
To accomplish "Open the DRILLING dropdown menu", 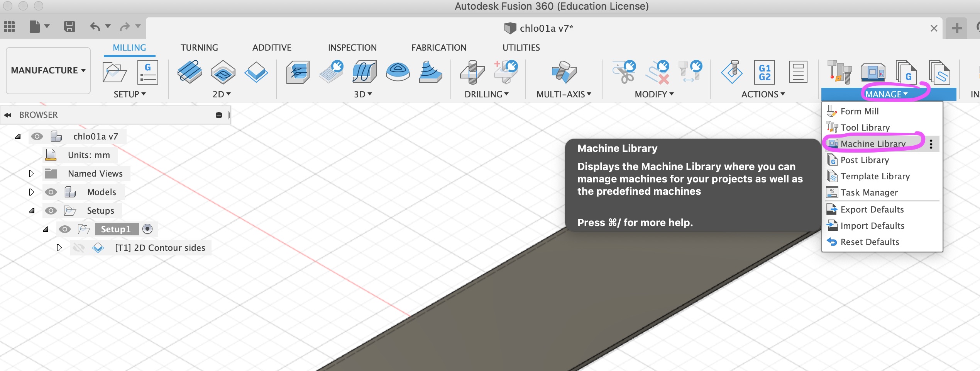I will pyautogui.click(x=486, y=94).
